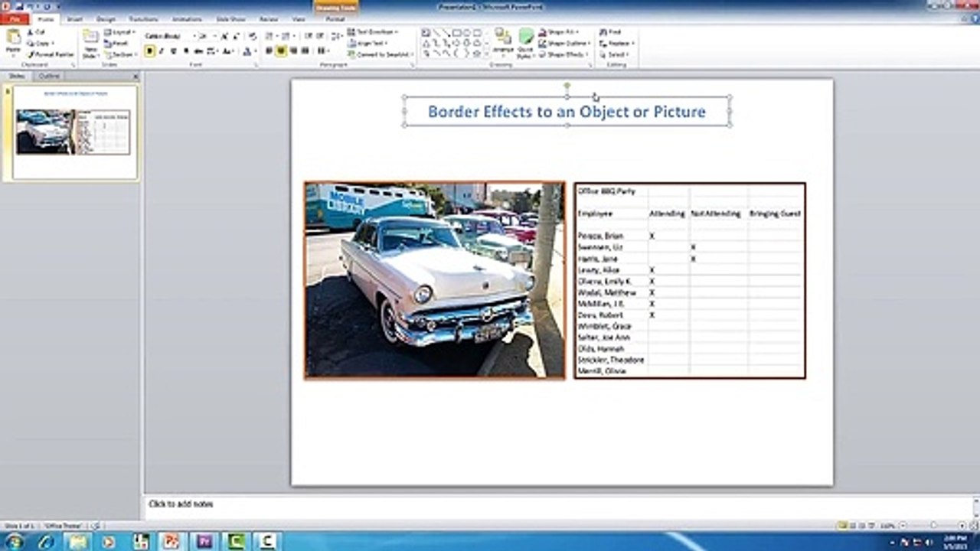Click the Find button
This screenshot has width=980, height=551.
click(610, 32)
